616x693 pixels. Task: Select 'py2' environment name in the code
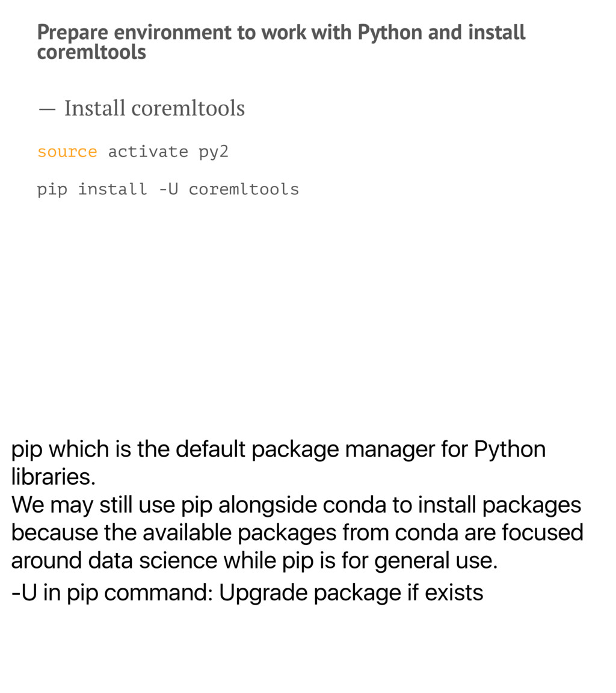(x=214, y=152)
